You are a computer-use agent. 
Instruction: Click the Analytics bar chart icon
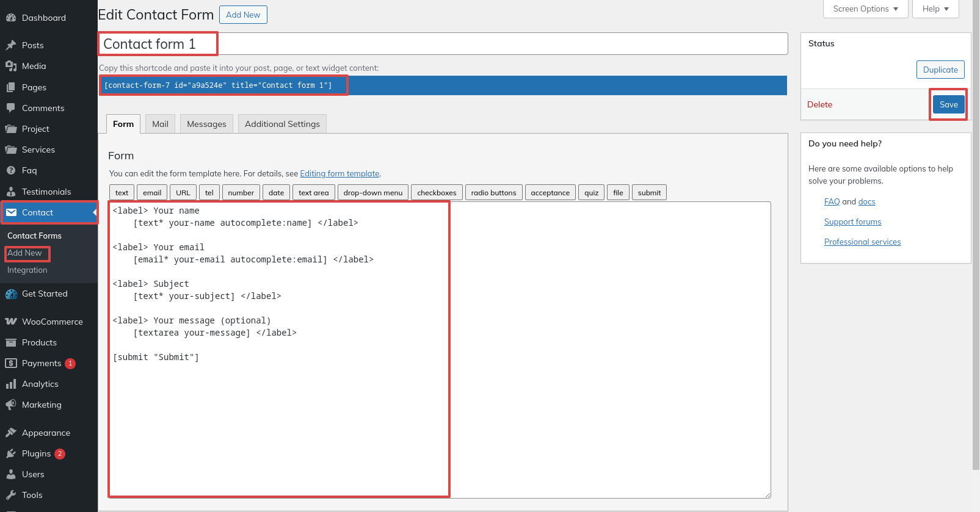pyautogui.click(x=11, y=384)
